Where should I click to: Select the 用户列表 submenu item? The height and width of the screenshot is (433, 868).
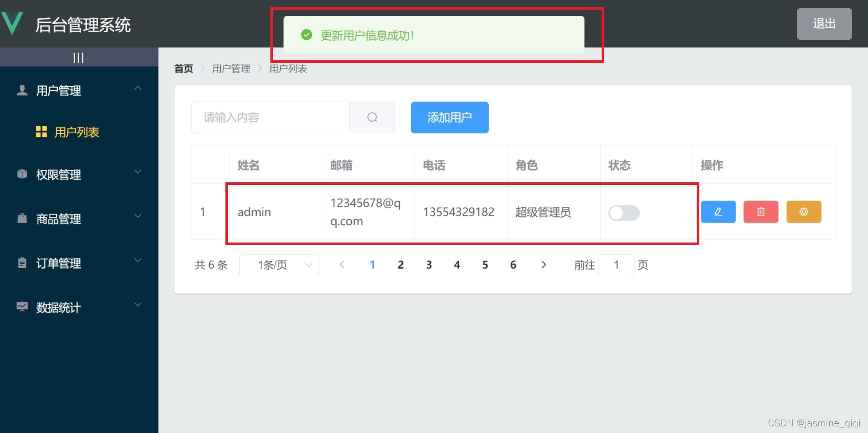[79, 132]
